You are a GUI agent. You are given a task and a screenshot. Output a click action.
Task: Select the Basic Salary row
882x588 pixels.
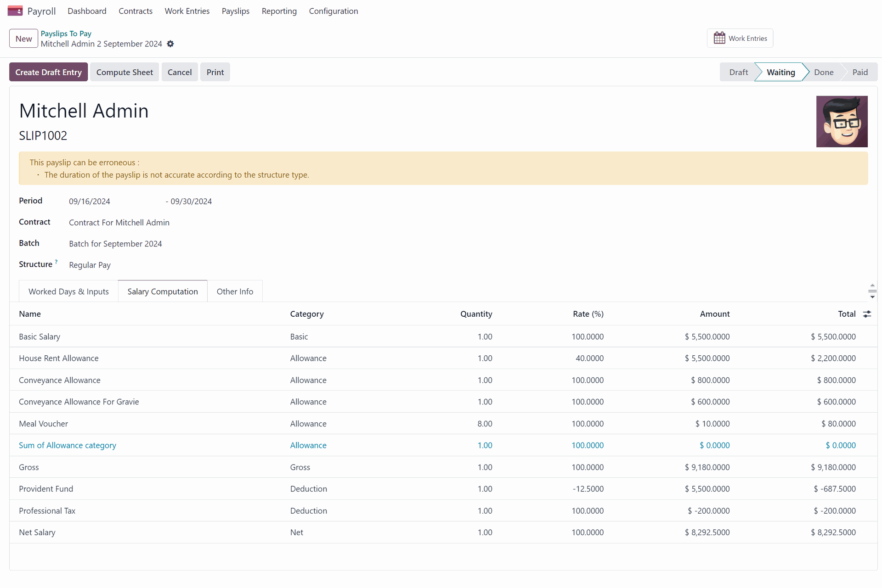point(443,336)
